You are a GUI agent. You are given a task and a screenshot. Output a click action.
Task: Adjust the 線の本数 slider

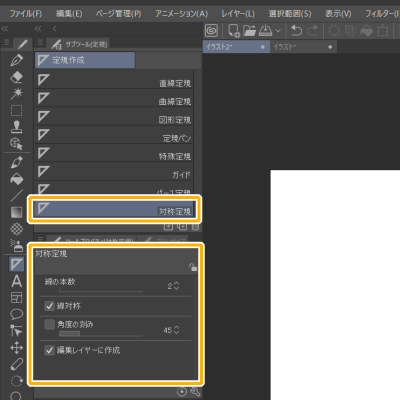101,290
